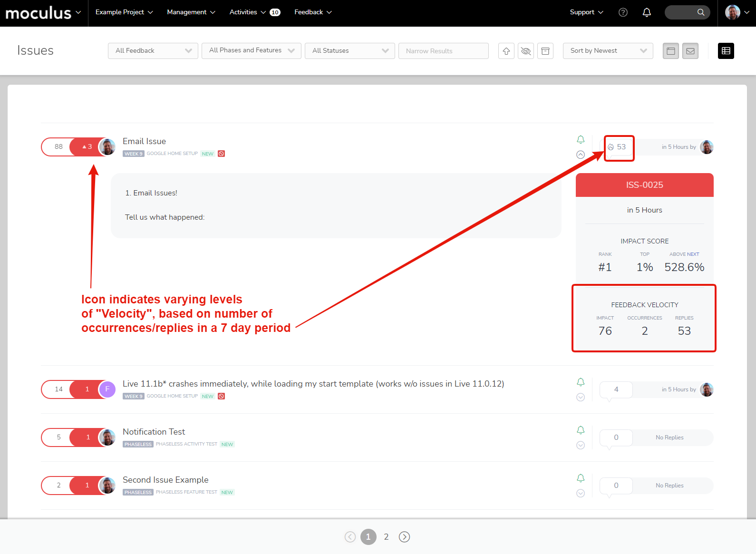This screenshot has width=756, height=554.
Task: Click the upvote arrow filter icon
Action: pyautogui.click(x=506, y=51)
